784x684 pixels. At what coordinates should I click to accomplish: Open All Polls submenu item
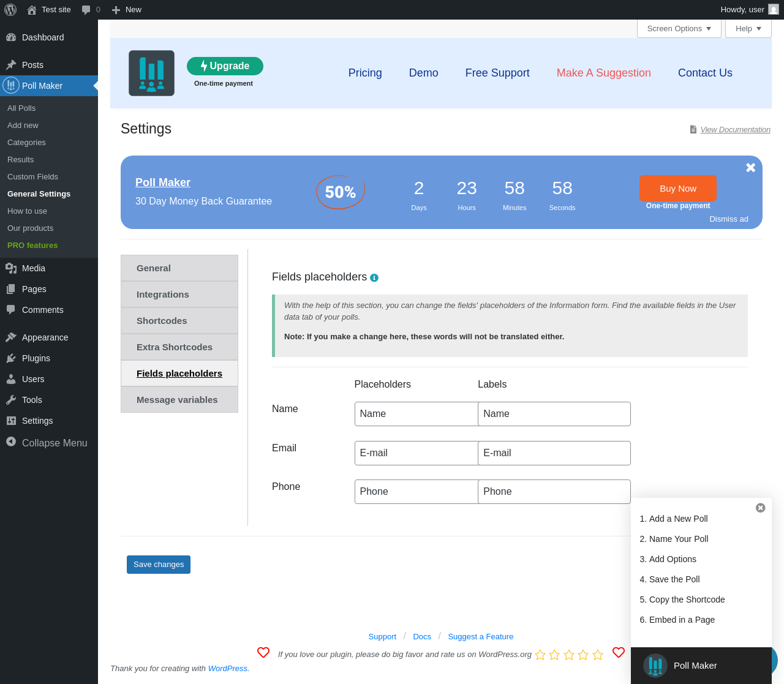49,108
